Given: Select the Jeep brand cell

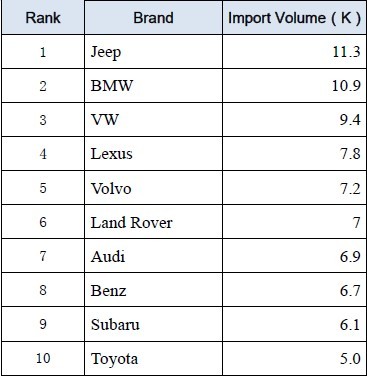Looking at the screenshot, I should 153,52.
